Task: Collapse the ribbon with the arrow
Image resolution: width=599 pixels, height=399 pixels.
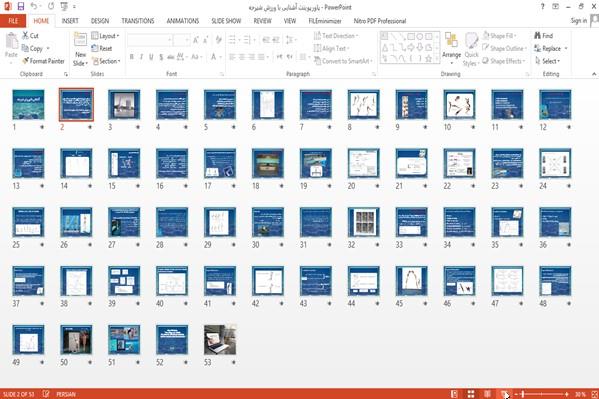Action: tap(594, 74)
